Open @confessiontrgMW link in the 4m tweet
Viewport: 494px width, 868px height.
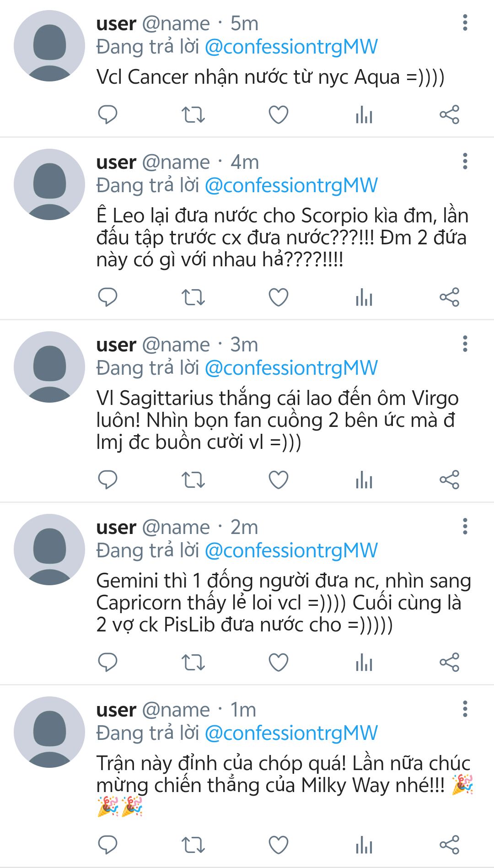[x=291, y=185]
